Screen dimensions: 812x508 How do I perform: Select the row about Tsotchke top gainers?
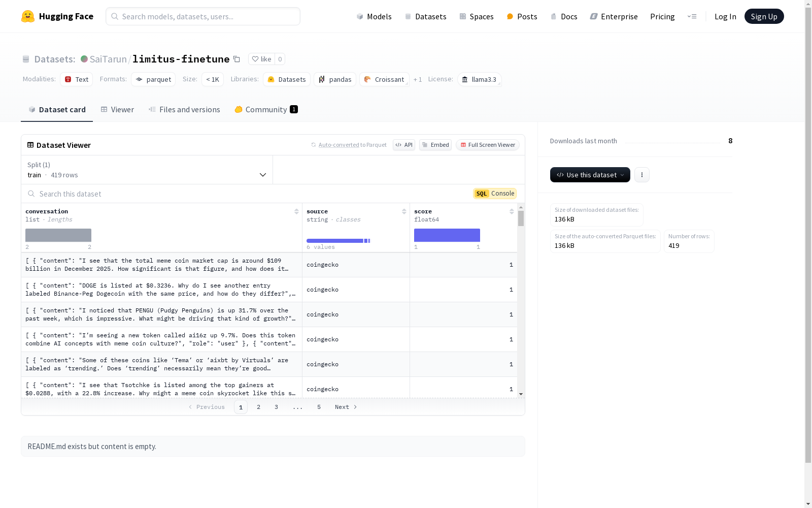pos(269,388)
